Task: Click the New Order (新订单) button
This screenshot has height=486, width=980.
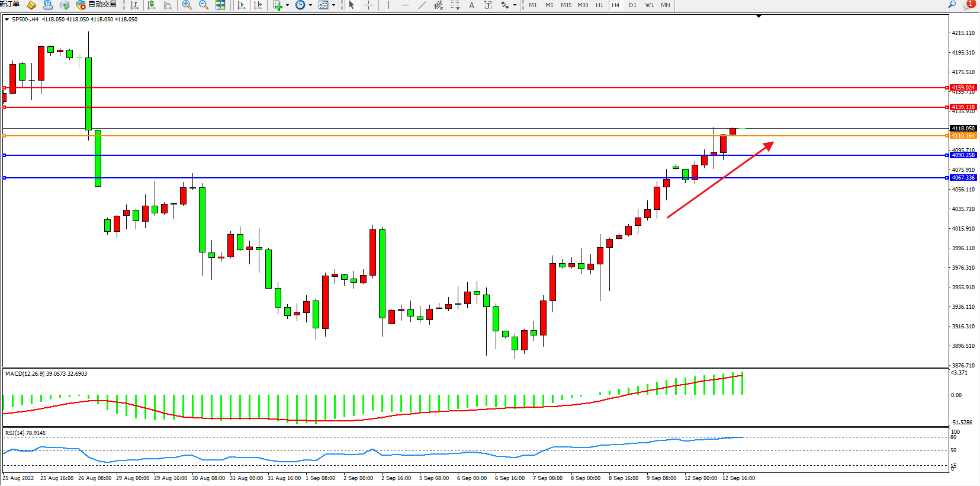Action: coord(9,5)
